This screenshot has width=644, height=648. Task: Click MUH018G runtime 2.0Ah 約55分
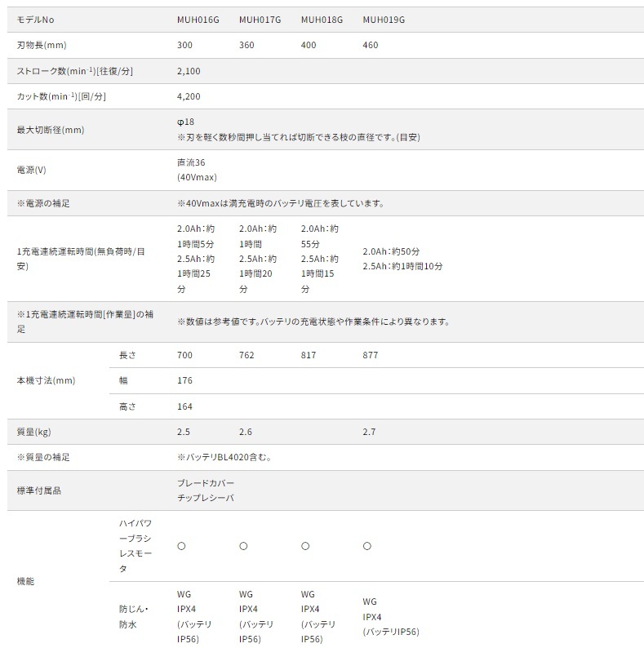tap(320, 237)
